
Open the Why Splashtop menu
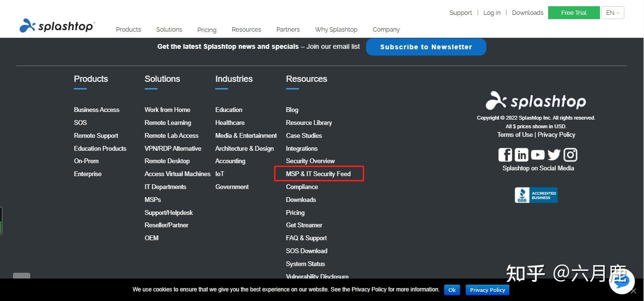[336, 29]
